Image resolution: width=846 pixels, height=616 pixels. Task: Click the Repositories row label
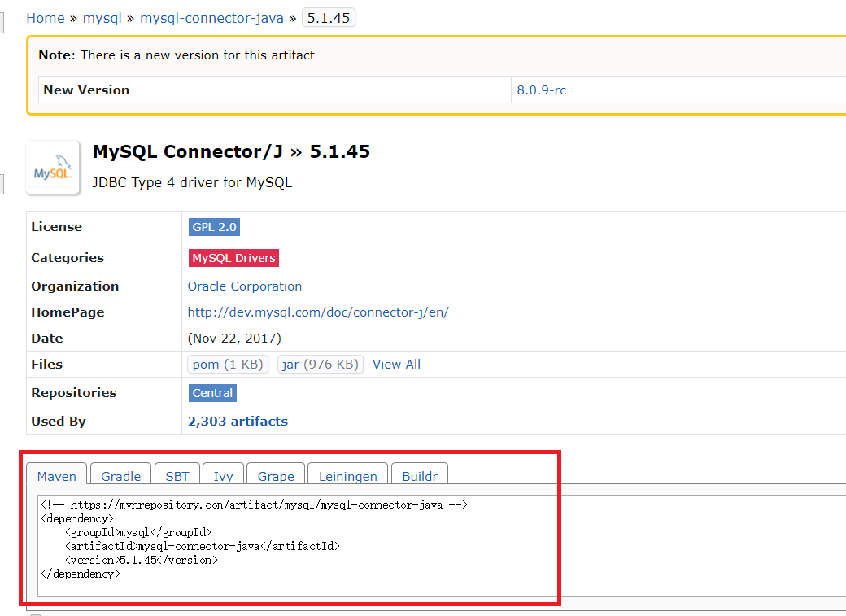[x=74, y=392]
